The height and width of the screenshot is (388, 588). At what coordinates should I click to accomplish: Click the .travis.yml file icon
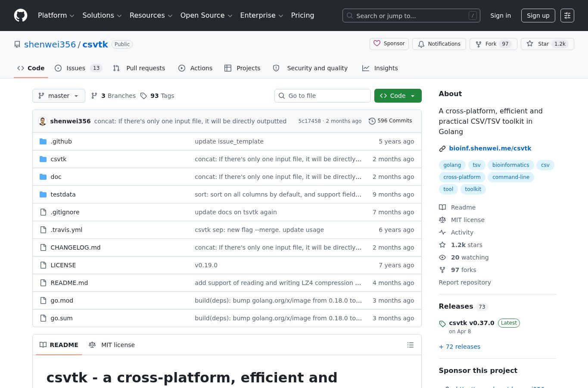(43, 230)
